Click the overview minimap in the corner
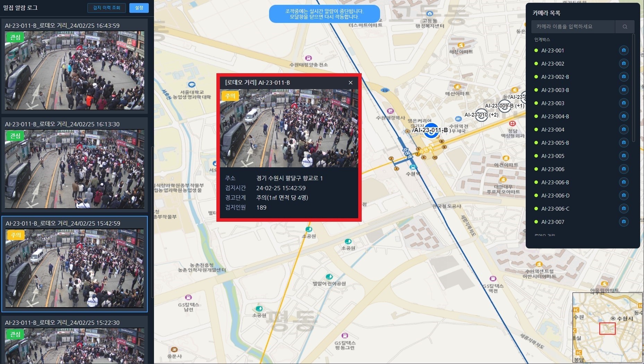644x364 pixels. [x=607, y=328]
